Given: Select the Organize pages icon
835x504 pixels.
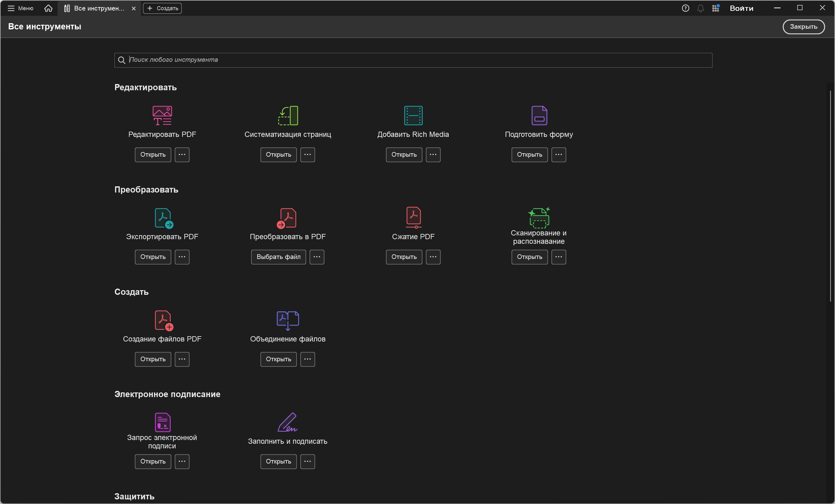Looking at the screenshot, I should pos(288,116).
